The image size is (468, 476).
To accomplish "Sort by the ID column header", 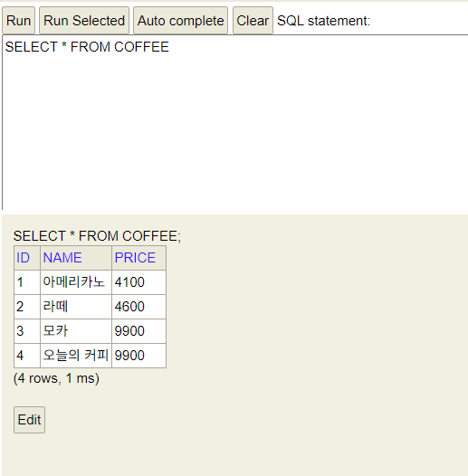I will pyautogui.click(x=23, y=258).
